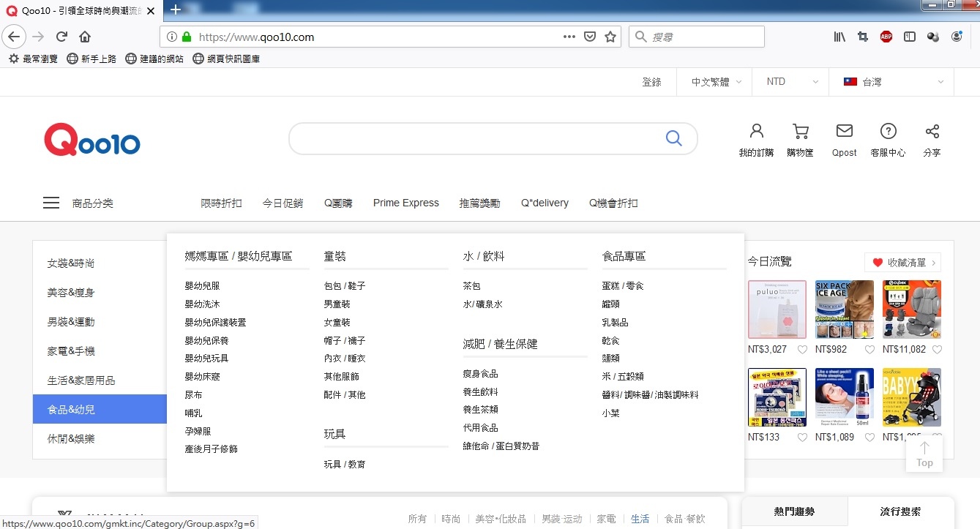The height and width of the screenshot is (529, 980).
Task: Open the puluo product thumbnail
Action: (x=777, y=309)
